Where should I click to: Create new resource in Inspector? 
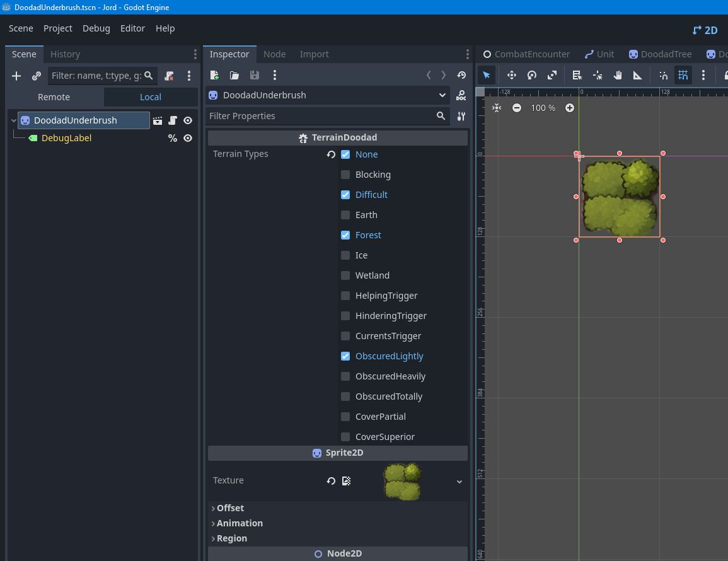coord(214,75)
